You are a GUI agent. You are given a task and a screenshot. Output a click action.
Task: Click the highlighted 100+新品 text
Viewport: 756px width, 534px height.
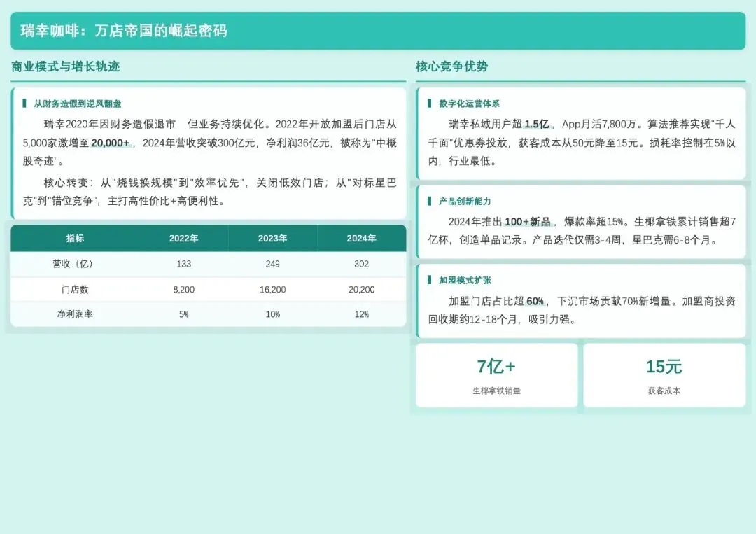coord(528,222)
